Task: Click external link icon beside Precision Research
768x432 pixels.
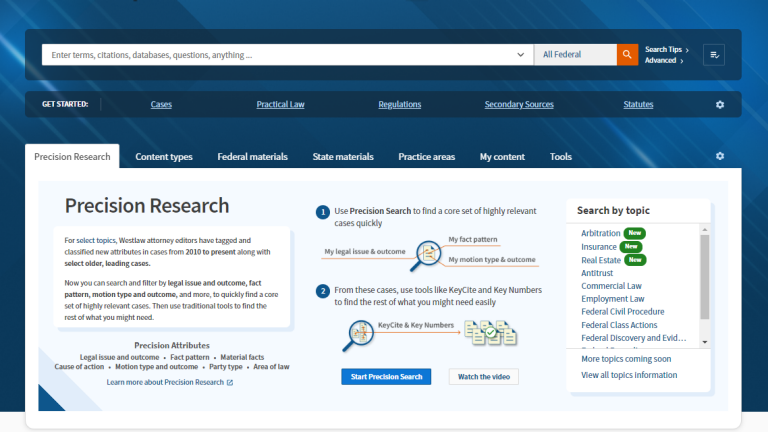Action: click(230, 382)
